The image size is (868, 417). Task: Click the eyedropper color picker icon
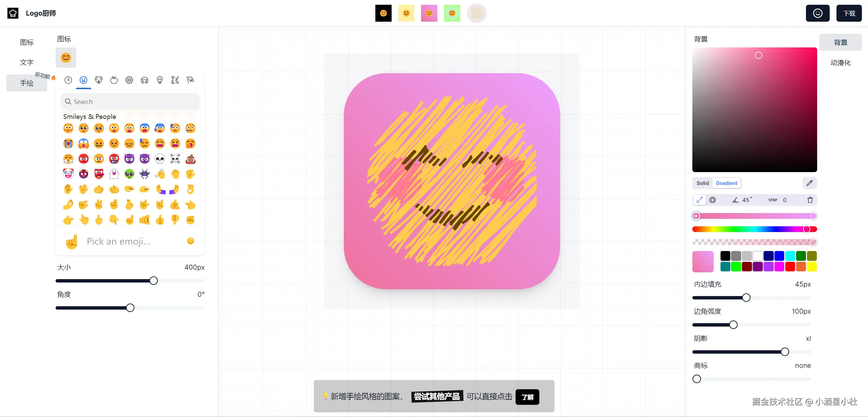(x=810, y=183)
